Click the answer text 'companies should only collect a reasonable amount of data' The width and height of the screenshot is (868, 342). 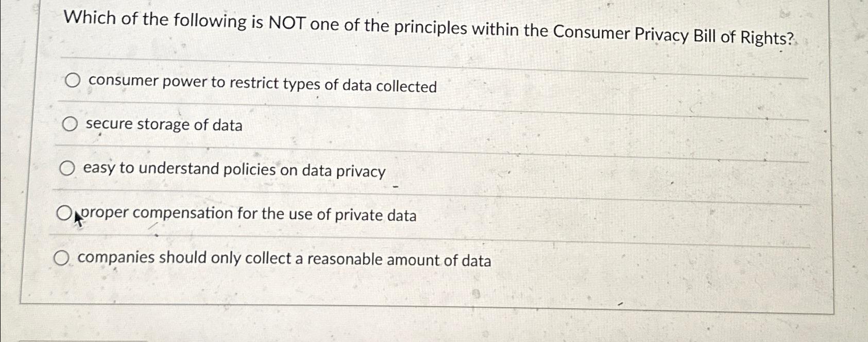pos(284,259)
